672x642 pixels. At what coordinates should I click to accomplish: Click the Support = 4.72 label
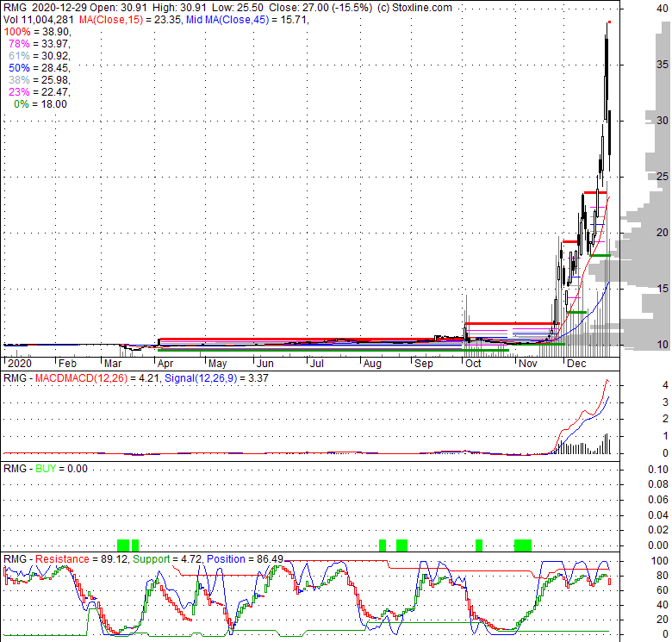[167, 559]
